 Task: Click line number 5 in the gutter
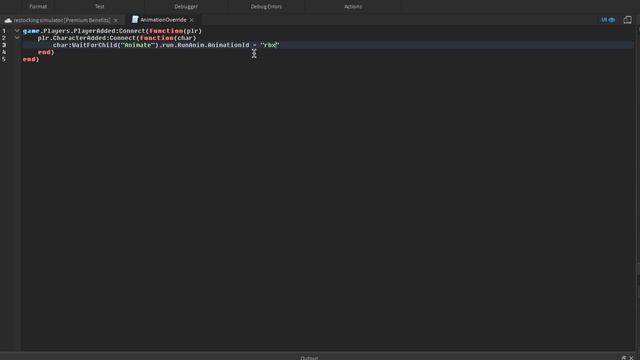click(4, 59)
